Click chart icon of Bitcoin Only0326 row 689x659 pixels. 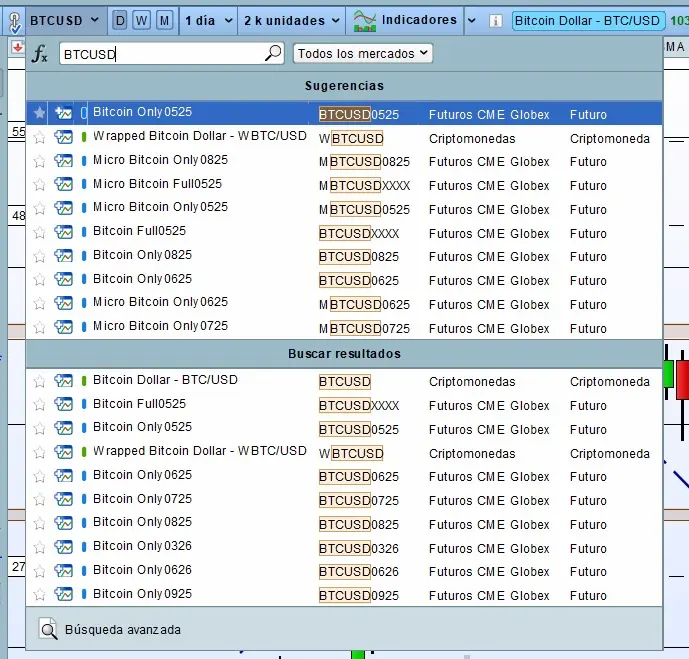(64, 547)
